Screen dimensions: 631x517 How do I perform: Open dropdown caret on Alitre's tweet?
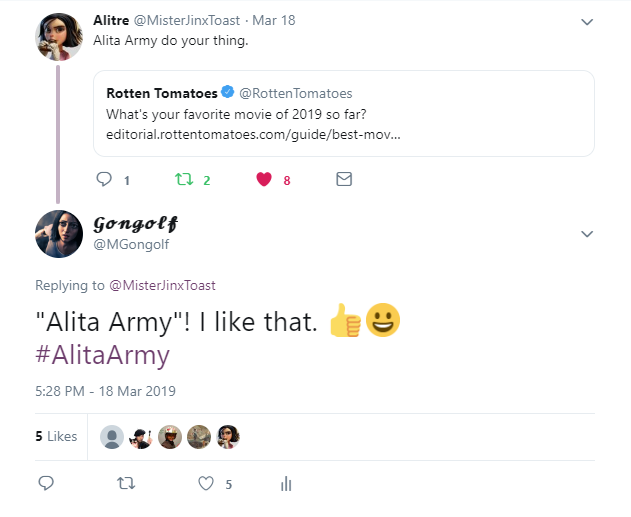tap(587, 21)
